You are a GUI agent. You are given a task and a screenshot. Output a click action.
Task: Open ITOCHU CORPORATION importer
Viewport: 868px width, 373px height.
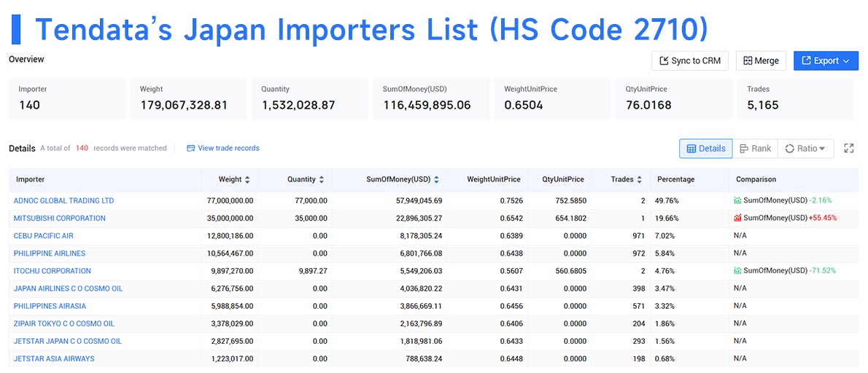click(x=52, y=271)
